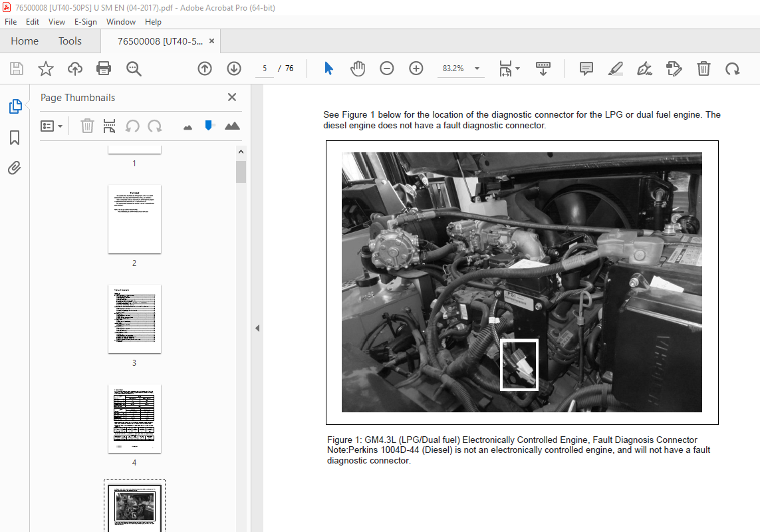The image size is (760, 532).
Task: Switch to the Home tab
Action: [x=25, y=41]
